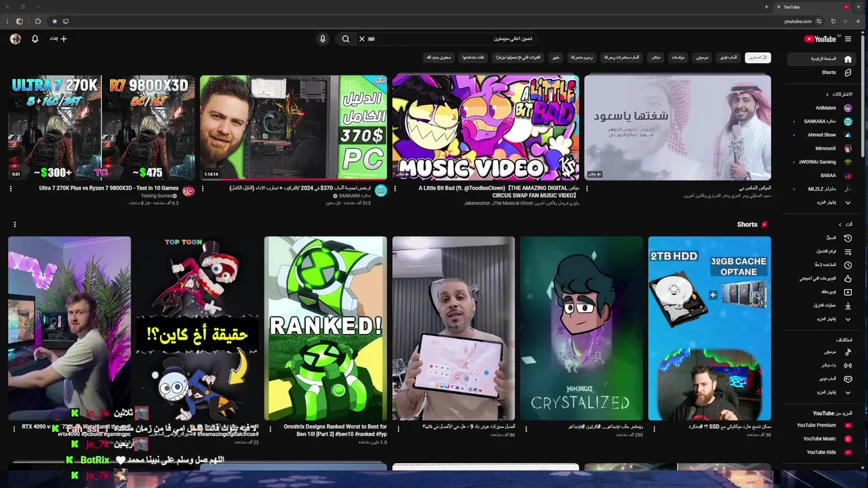This screenshot has width=868, height=488.
Task: Open Watch Later clock icon in sidebar
Action: pos(848,265)
